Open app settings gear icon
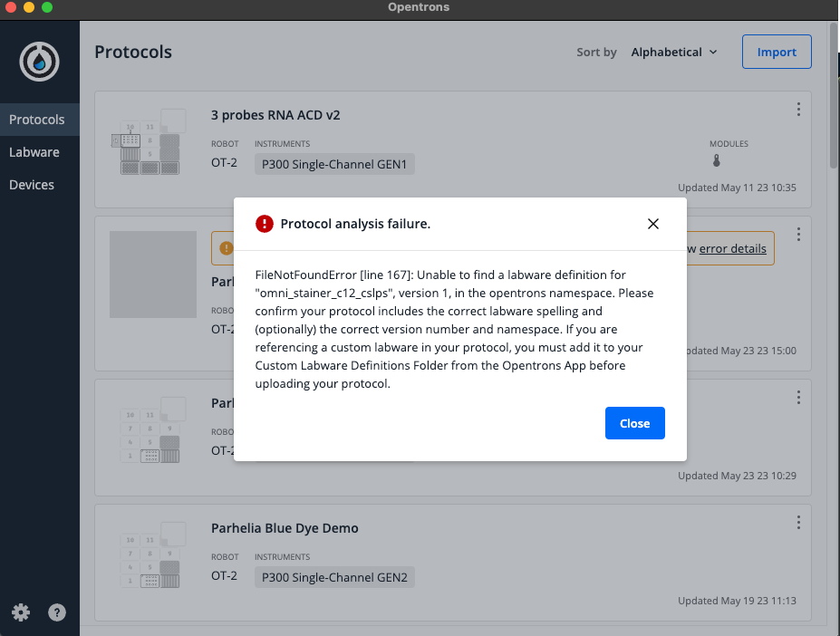Image resolution: width=840 pixels, height=636 pixels. coord(21,612)
